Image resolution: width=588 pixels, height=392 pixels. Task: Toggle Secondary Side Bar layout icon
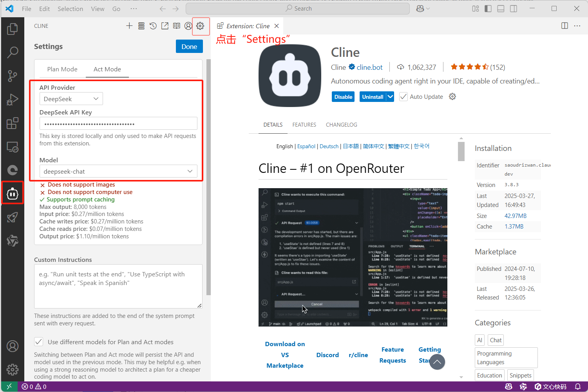click(x=513, y=9)
